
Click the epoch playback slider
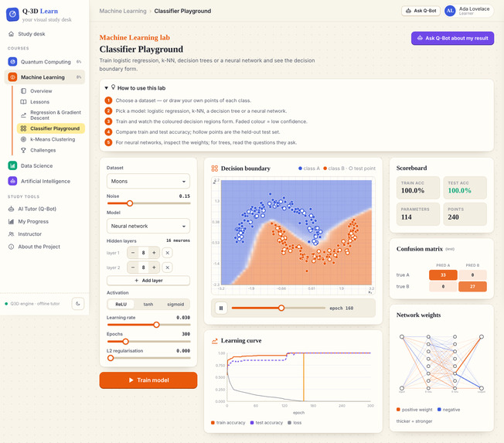[x=278, y=308]
